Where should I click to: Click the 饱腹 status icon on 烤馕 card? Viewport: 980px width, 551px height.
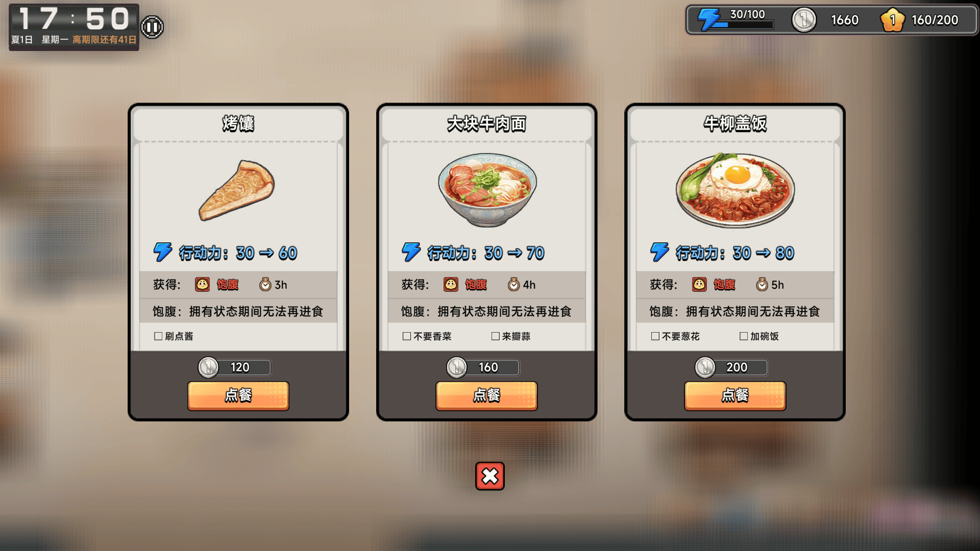(203, 285)
